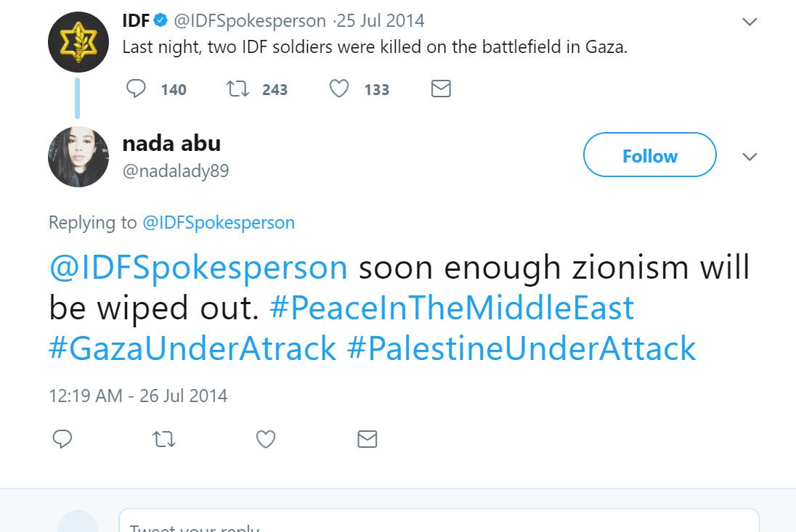Screen dimensions: 796x532
Task: Expand options chevron beside Follow button
Action: point(750,157)
